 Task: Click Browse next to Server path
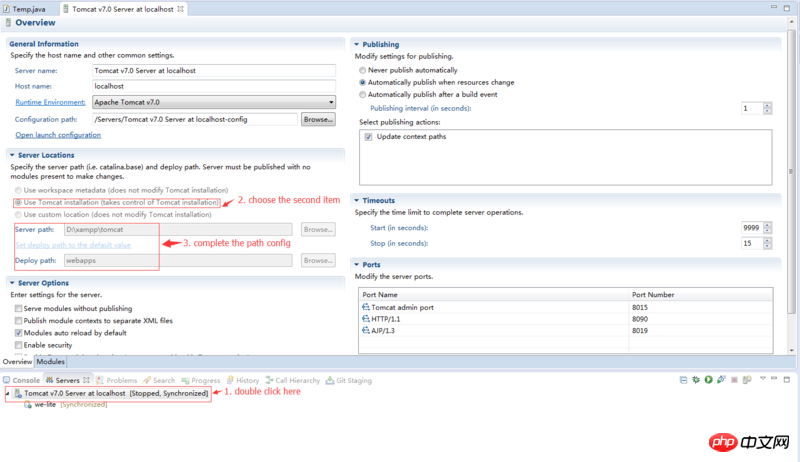[x=318, y=229]
